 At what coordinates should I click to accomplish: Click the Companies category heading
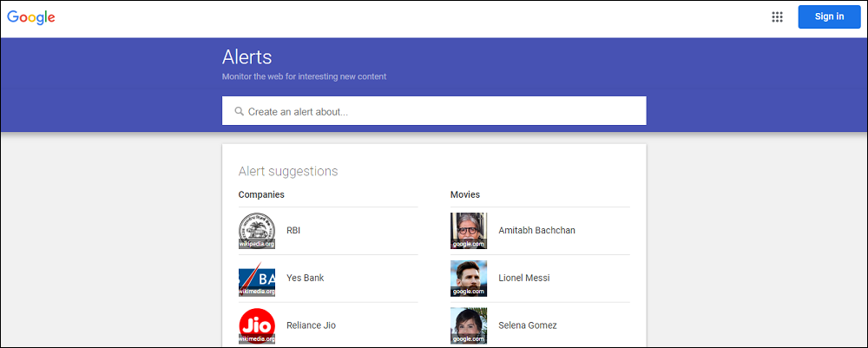(x=261, y=194)
